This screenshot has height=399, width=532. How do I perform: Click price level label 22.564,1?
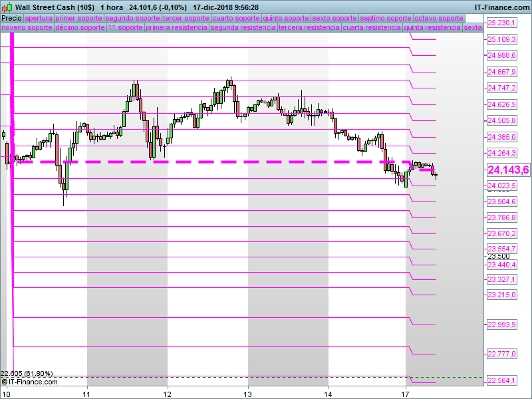(x=502, y=380)
